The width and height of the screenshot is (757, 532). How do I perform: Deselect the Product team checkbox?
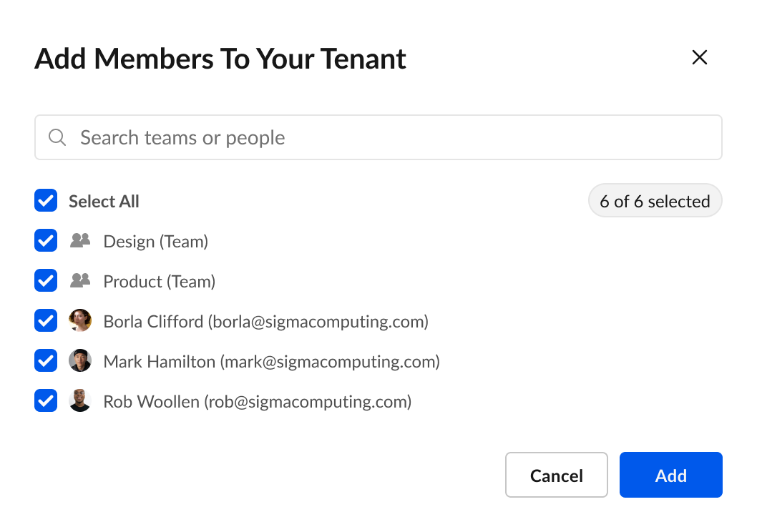pos(46,281)
